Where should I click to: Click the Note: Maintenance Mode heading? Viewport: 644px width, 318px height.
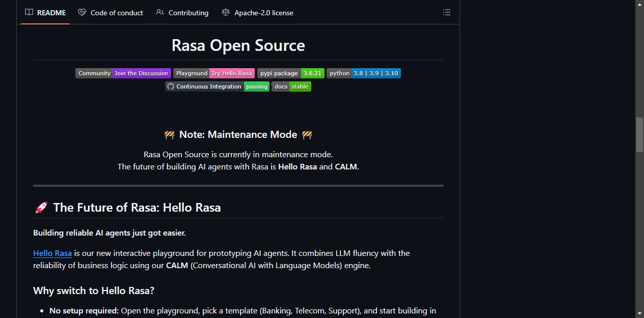(x=238, y=134)
